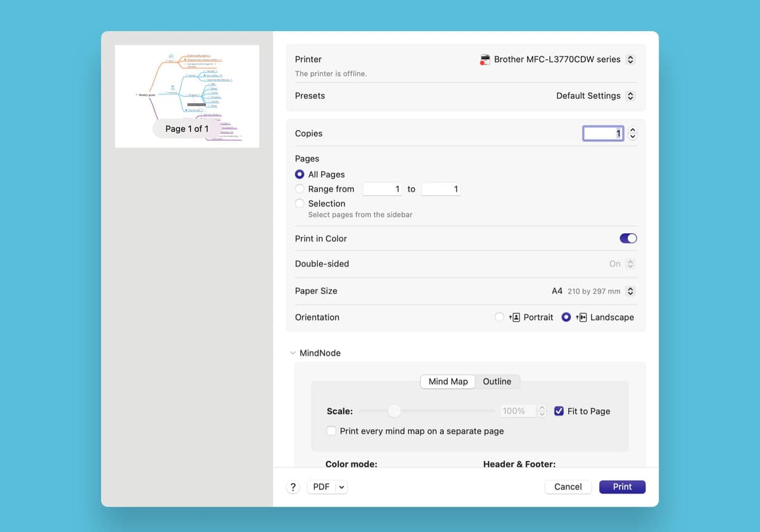The width and height of the screenshot is (760, 532).
Task: Choose the Selection pages radio button
Action: click(x=300, y=203)
